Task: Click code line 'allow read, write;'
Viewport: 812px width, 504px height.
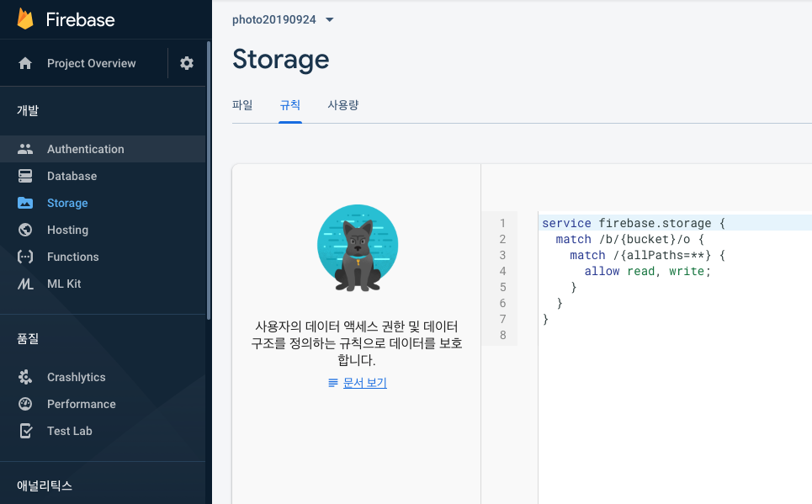Action: click(x=648, y=272)
